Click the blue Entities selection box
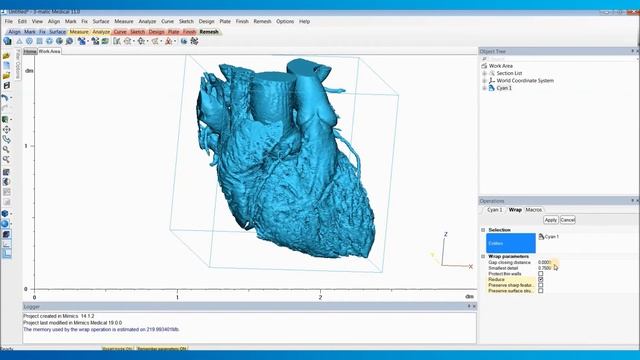 (x=511, y=243)
